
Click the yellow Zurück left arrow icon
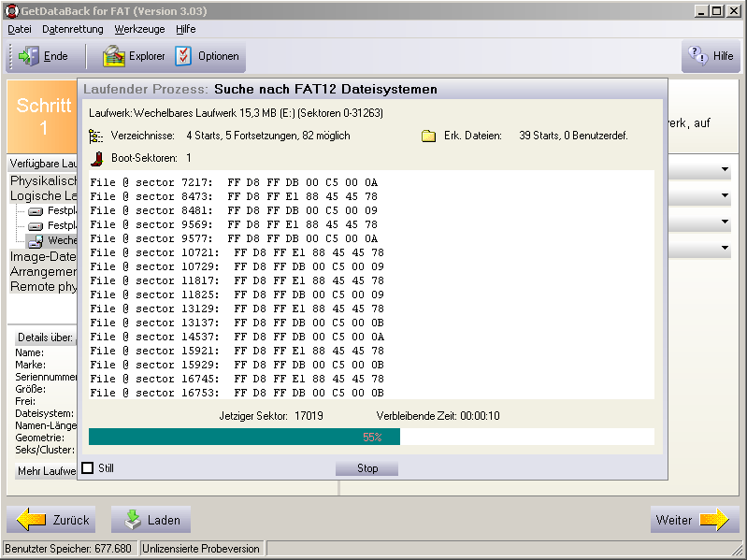click(x=32, y=519)
